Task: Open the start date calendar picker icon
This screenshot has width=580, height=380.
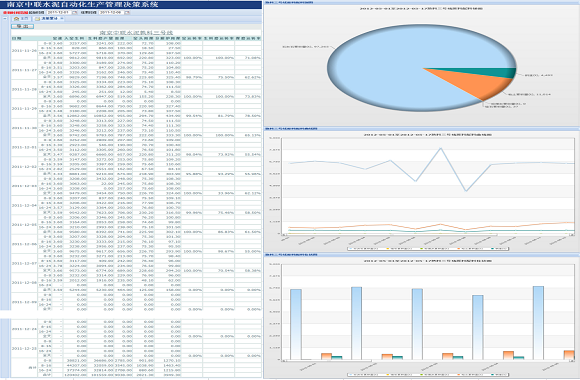Action: tap(75, 13)
